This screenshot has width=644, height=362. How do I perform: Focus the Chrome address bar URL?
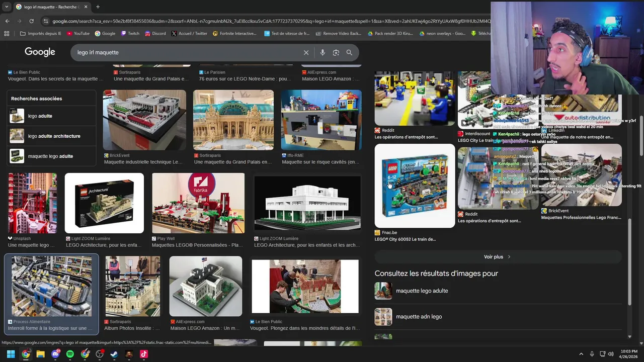click(x=272, y=21)
